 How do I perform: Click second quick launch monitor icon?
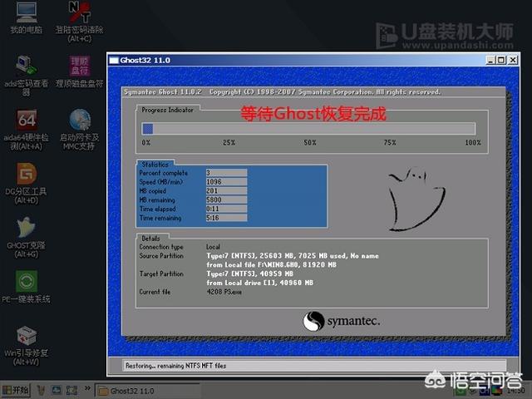(x=57, y=390)
